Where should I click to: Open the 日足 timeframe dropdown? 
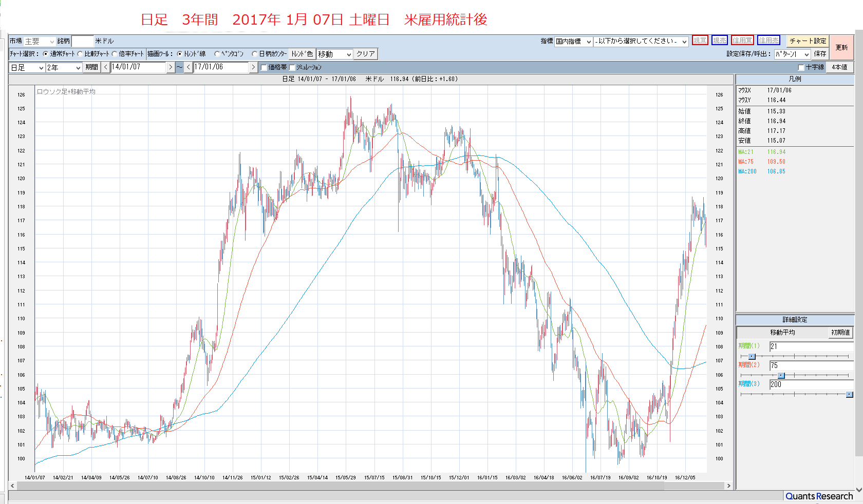click(x=27, y=67)
